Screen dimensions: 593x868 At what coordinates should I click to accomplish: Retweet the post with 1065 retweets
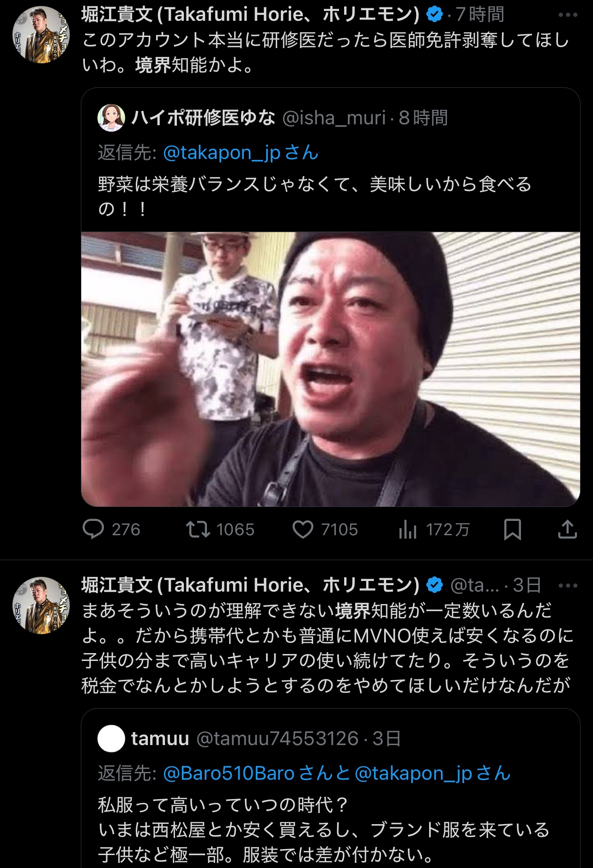pyautogui.click(x=220, y=530)
